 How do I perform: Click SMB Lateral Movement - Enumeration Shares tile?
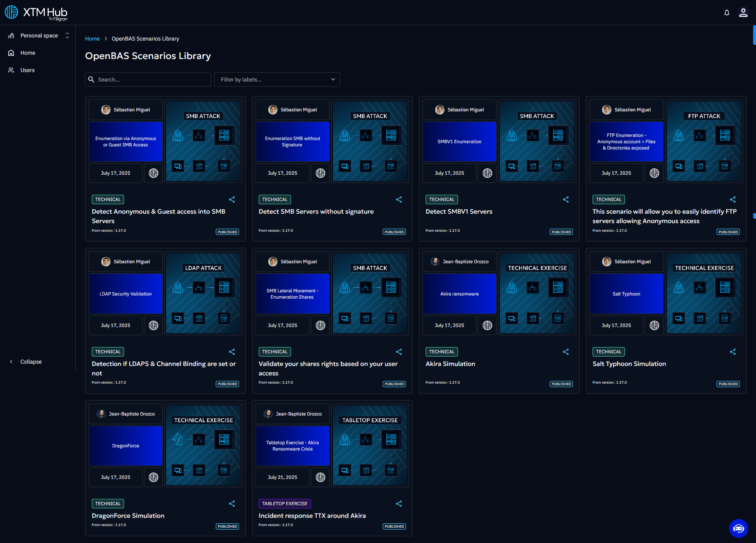tap(293, 294)
